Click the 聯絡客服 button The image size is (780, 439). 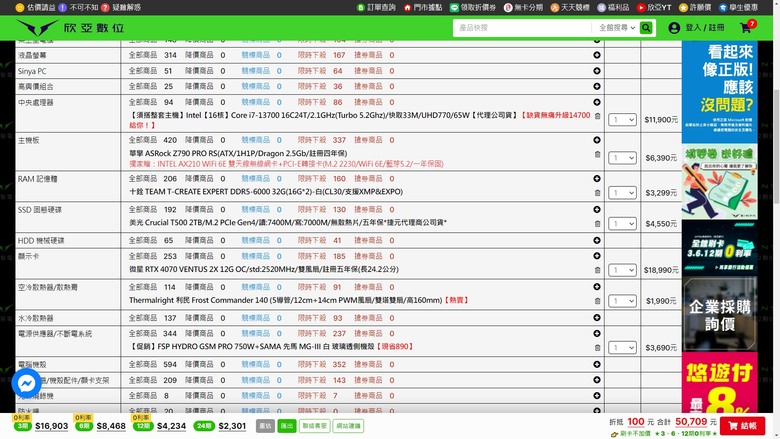(x=314, y=426)
